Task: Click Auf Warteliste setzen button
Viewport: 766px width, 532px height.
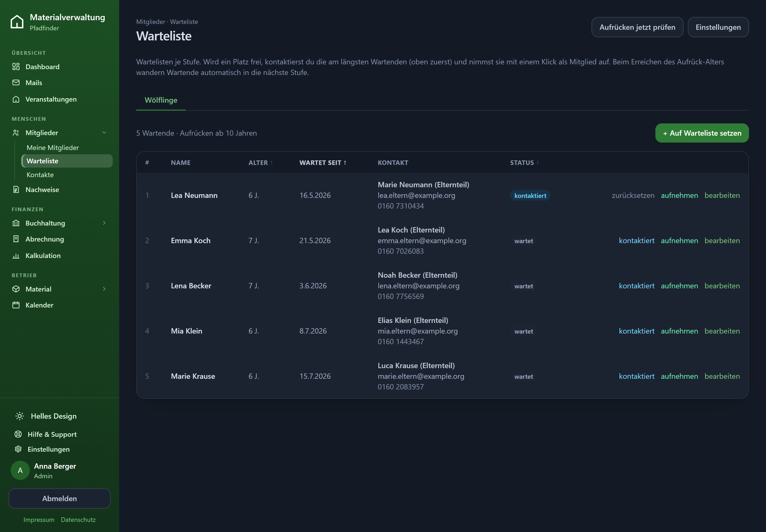Action: coord(702,133)
